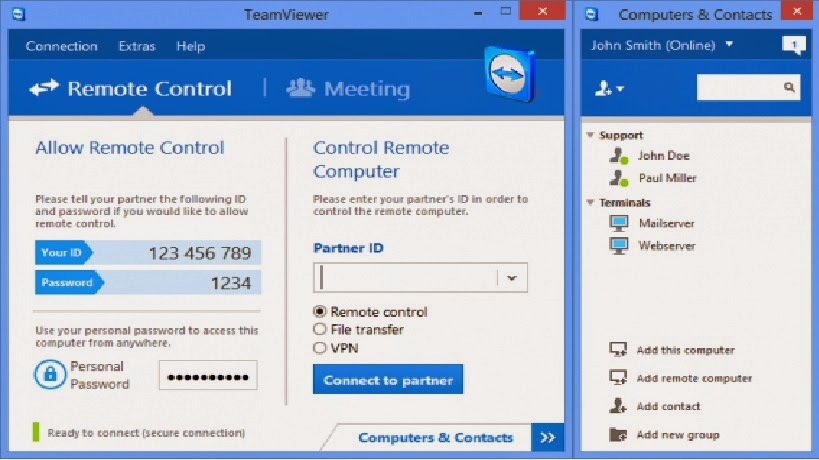Select the Remote control radio option
The image size is (819, 460).
coord(319,312)
